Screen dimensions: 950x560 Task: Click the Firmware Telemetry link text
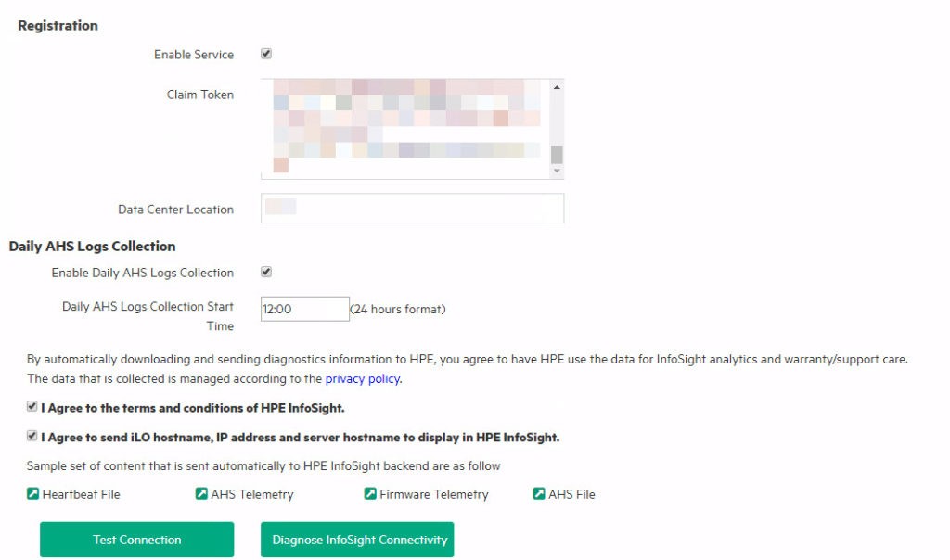(434, 494)
